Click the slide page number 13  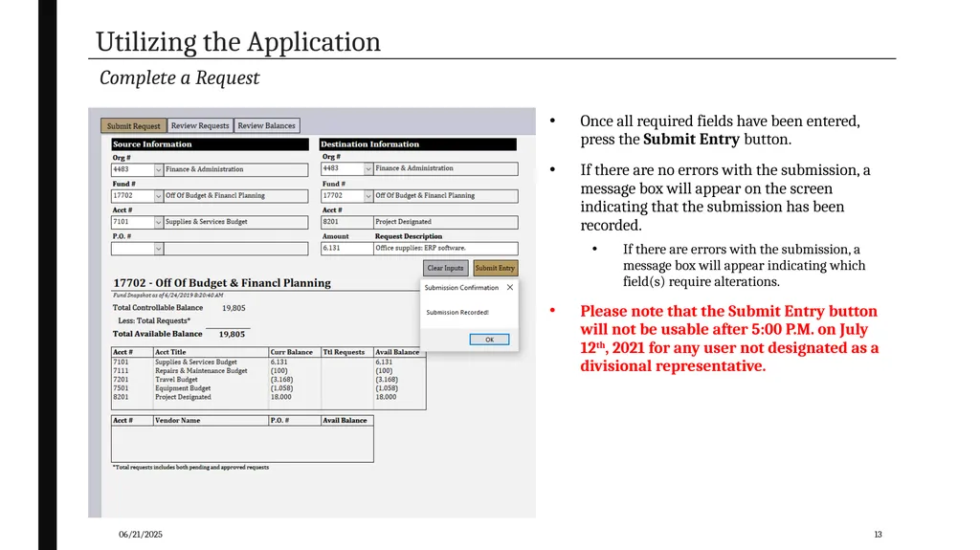879,535
